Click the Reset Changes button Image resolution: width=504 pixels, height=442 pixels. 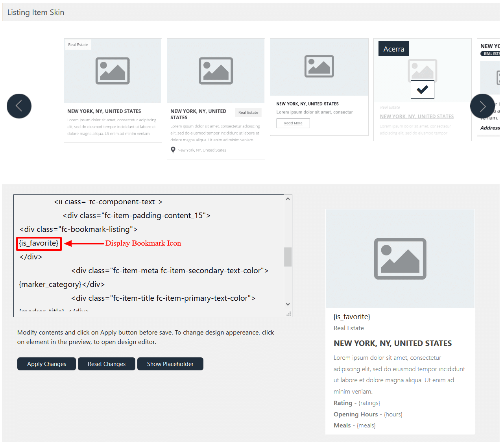[x=106, y=364]
